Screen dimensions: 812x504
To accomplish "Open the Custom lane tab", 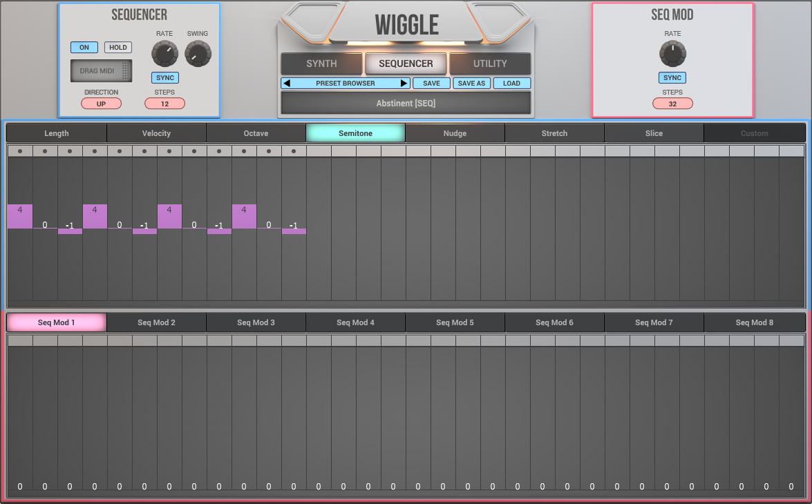I will [754, 133].
